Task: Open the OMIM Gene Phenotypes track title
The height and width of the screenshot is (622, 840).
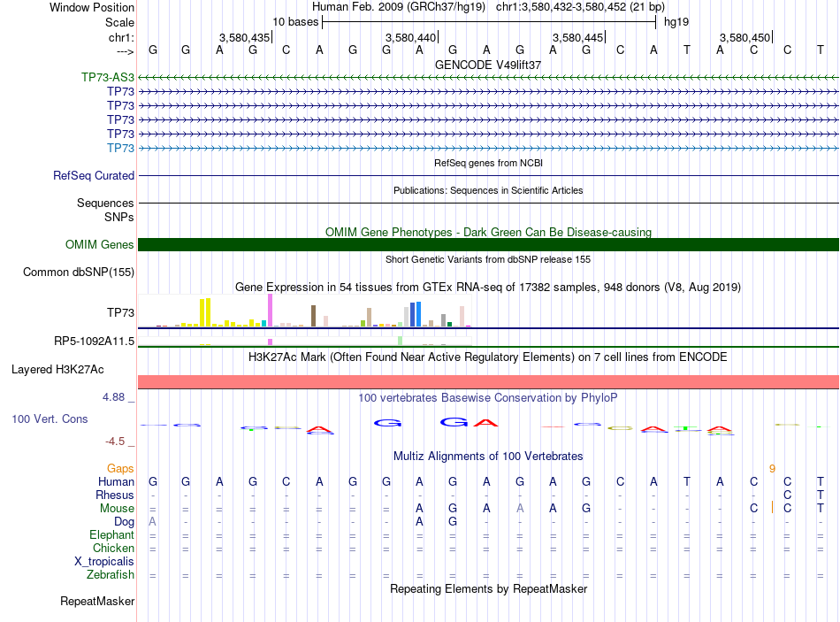Action: tap(488, 232)
